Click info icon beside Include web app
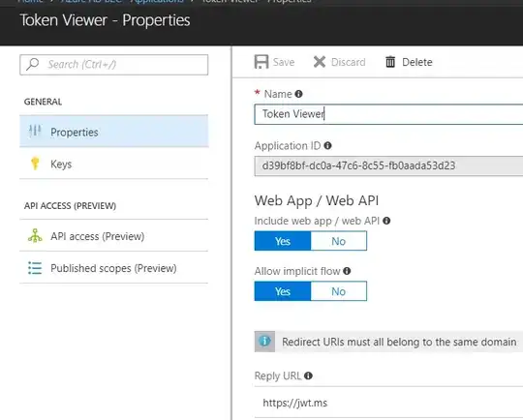The height and width of the screenshot is (420, 523). (386, 221)
